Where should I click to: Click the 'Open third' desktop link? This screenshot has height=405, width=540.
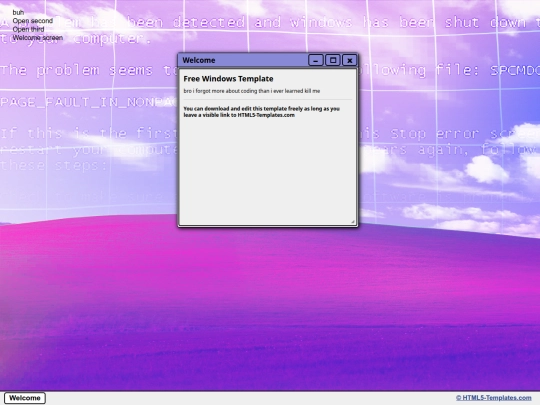click(28, 29)
